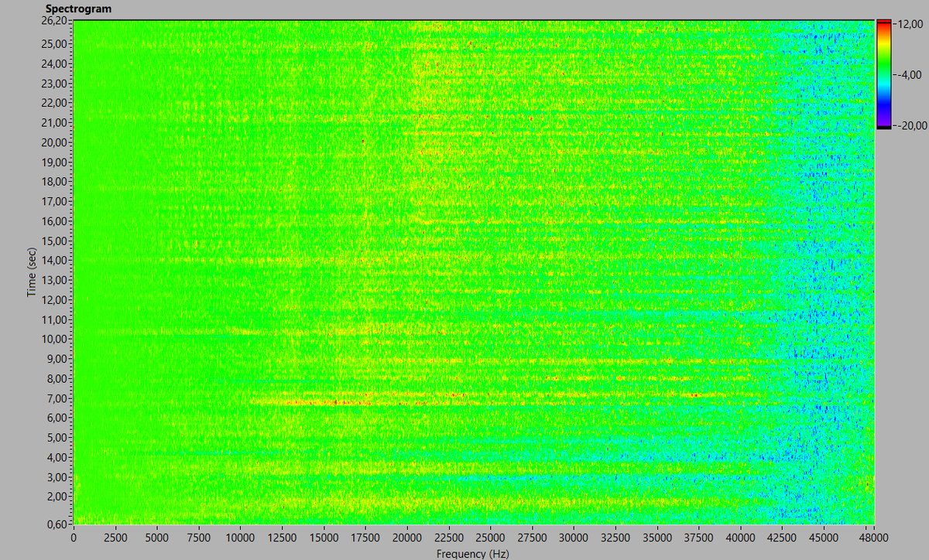The image size is (929, 560).
Task: Click the 20000 frequency tick label
Action: pos(406,538)
